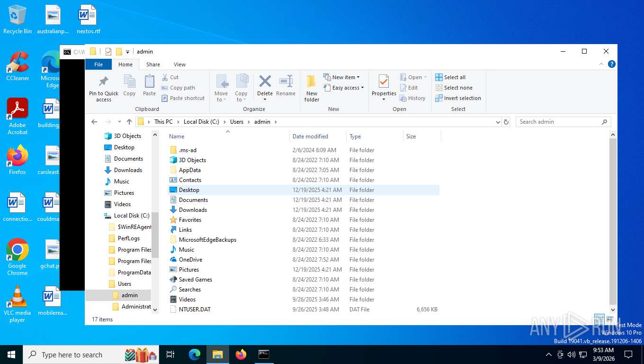Click Select none in ribbon
Screen dimensions: 644x364
click(x=454, y=88)
